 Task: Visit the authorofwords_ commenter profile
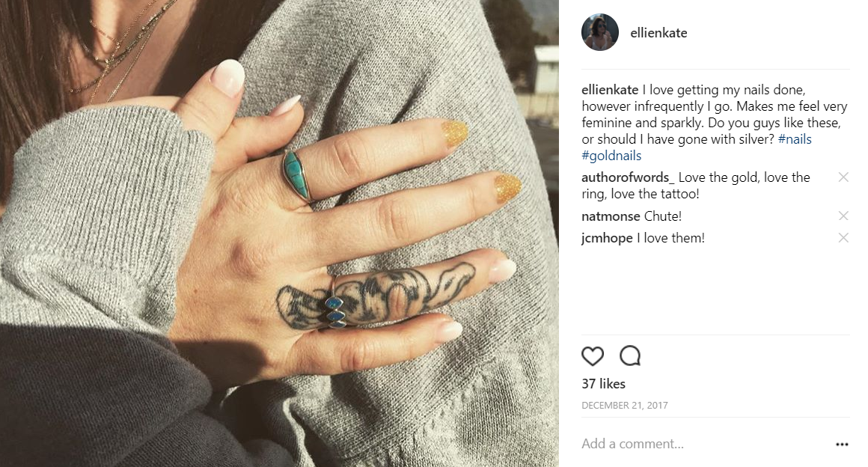(628, 177)
